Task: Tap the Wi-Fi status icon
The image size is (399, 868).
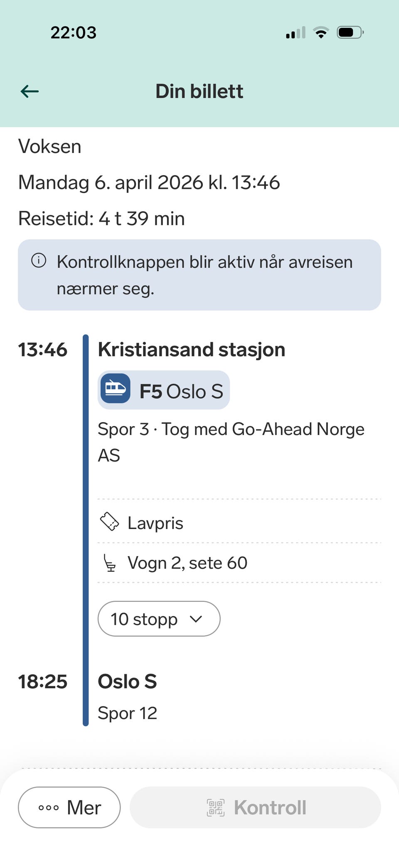Action: [321, 32]
